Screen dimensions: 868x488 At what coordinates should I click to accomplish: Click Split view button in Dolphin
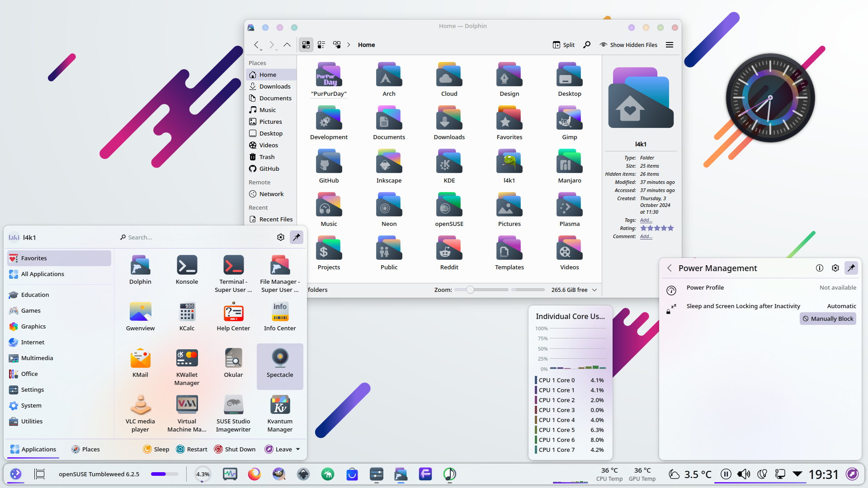point(564,45)
